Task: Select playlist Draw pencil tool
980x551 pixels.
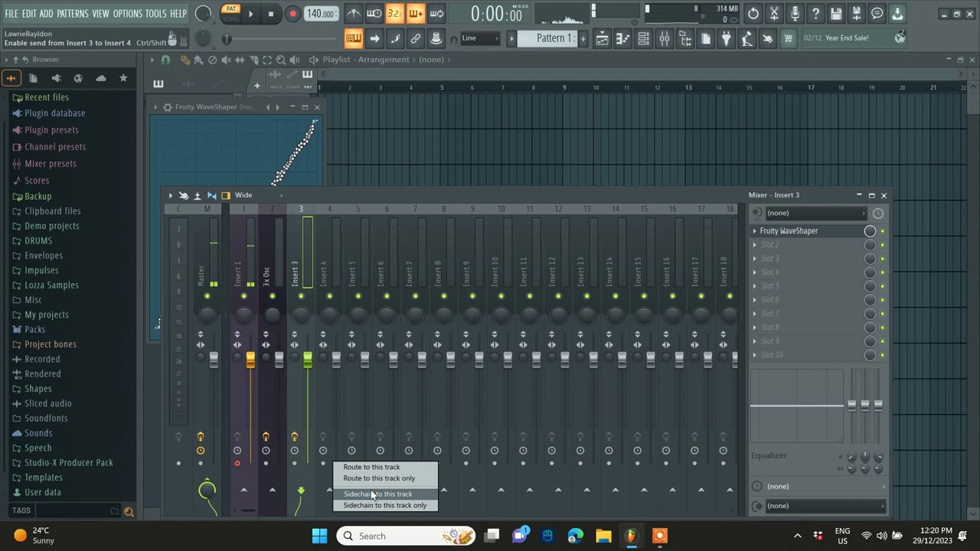Action: [185, 60]
